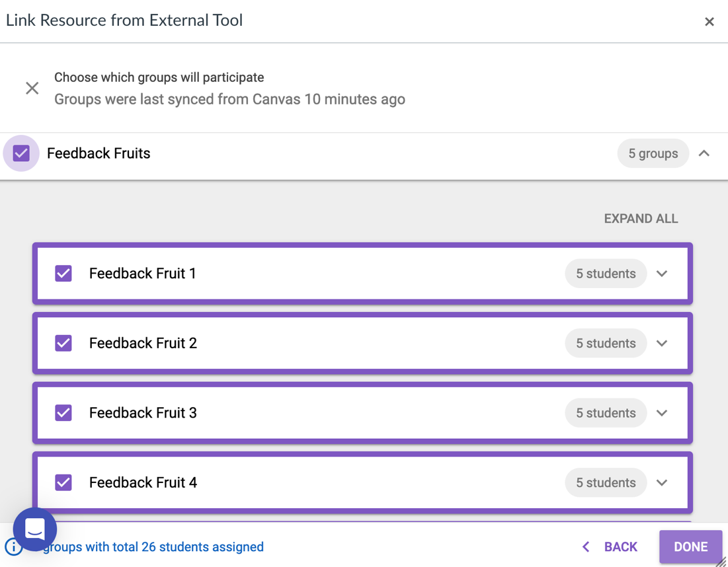Click the back arrow chevron icon
This screenshot has width=728, height=567.
[586, 547]
